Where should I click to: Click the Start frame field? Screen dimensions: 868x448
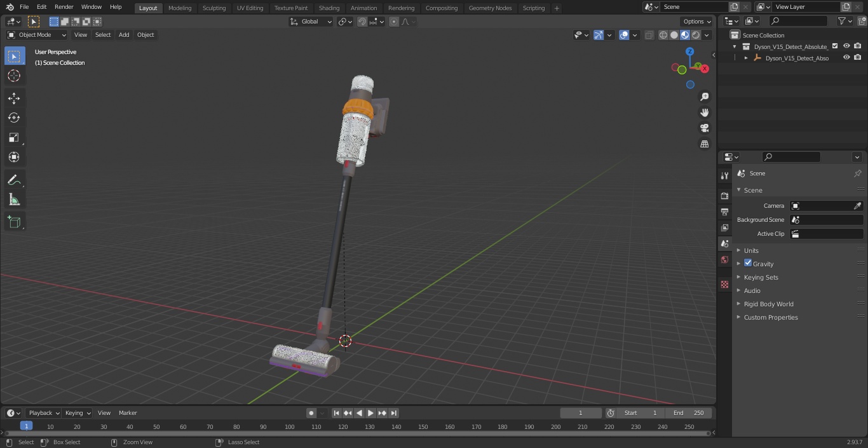(641, 413)
